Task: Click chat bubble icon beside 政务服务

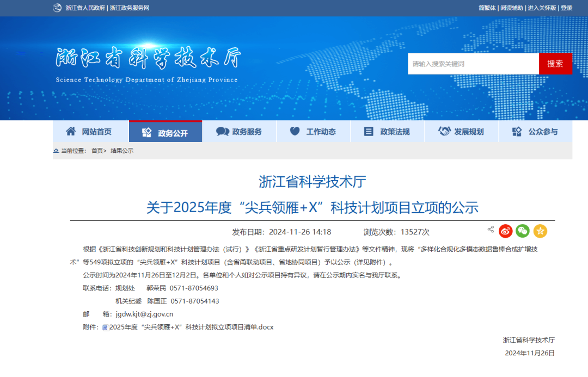Action: tap(222, 131)
